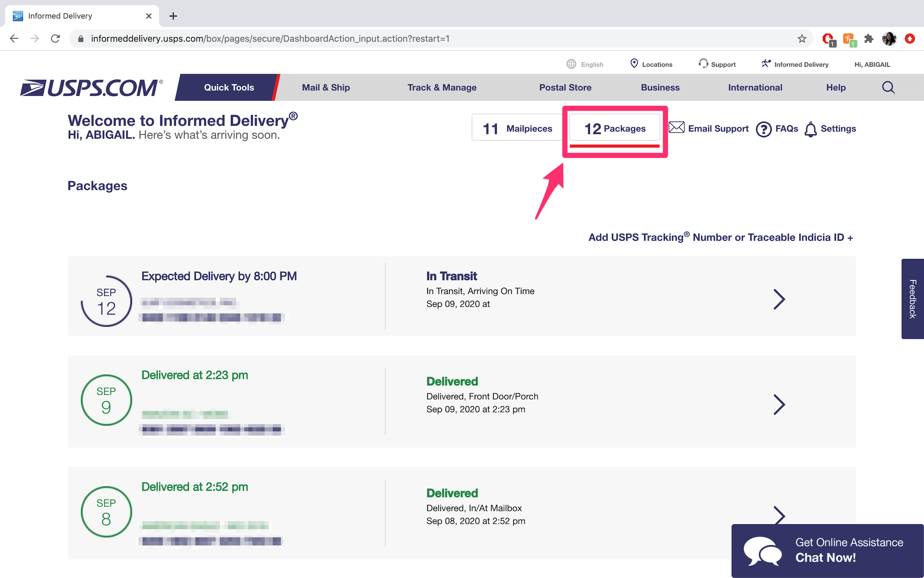Screen dimensions: 924x578
Task: Open the browser extensions puzzle icon
Action: point(869,38)
